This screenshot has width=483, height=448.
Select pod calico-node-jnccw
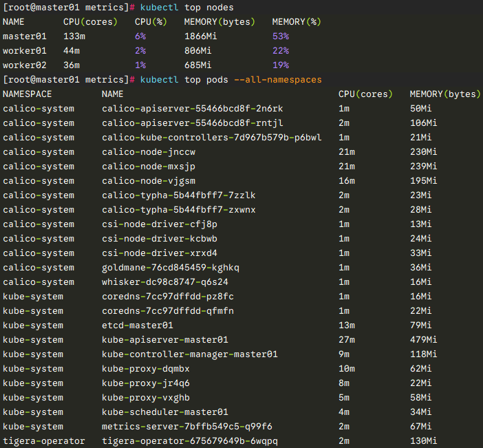click(149, 152)
